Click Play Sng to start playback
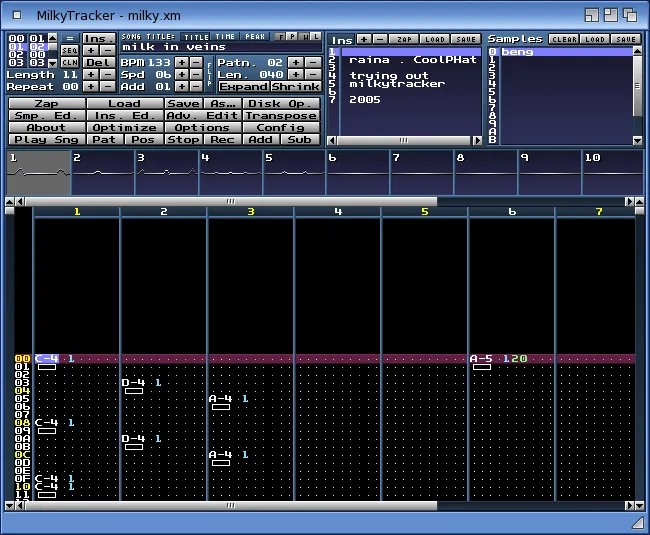Screen dimensions: 650x535 click(x=45, y=139)
